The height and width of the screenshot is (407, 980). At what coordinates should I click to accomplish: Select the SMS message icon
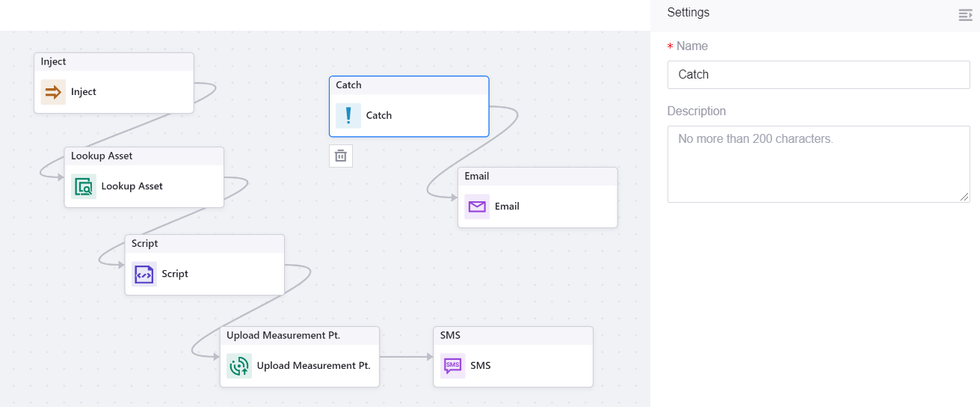tap(452, 366)
